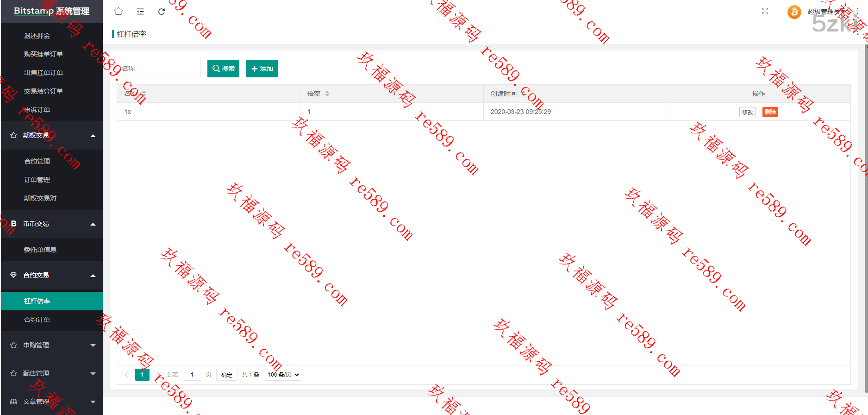Click 修改 for the 1x row
The width and height of the screenshot is (868, 415).
pyautogui.click(x=748, y=112)
